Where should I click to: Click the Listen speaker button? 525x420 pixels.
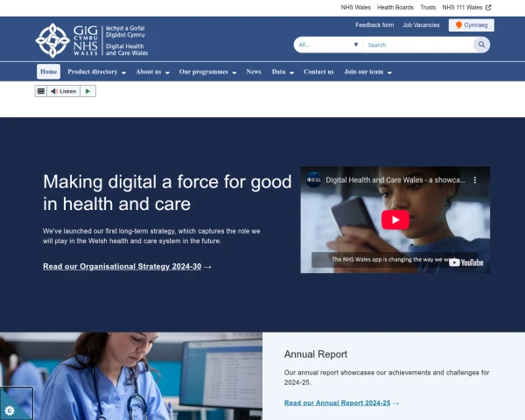coord(63,91)
